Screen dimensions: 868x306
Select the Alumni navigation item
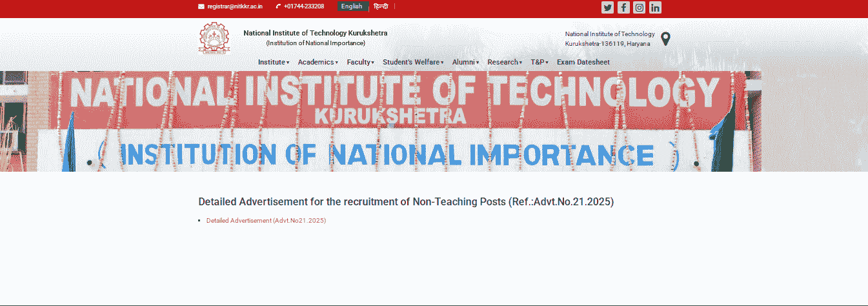point(465,62)
